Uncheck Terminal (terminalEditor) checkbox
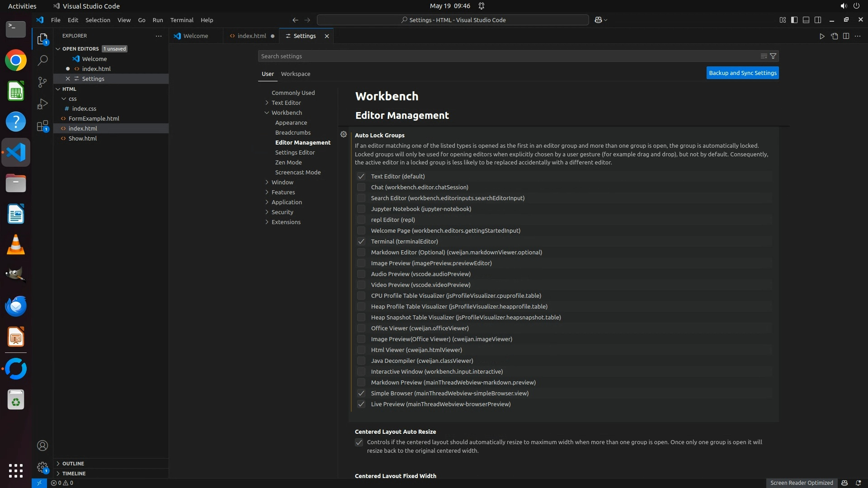The image size is (868, 488). [361, 241]
